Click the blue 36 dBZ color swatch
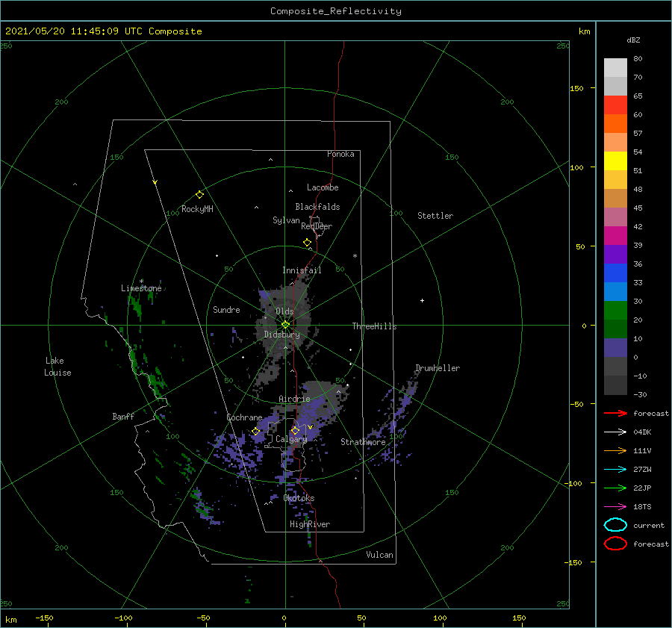Viewport: 672px width, 628px height. (615, 273)
